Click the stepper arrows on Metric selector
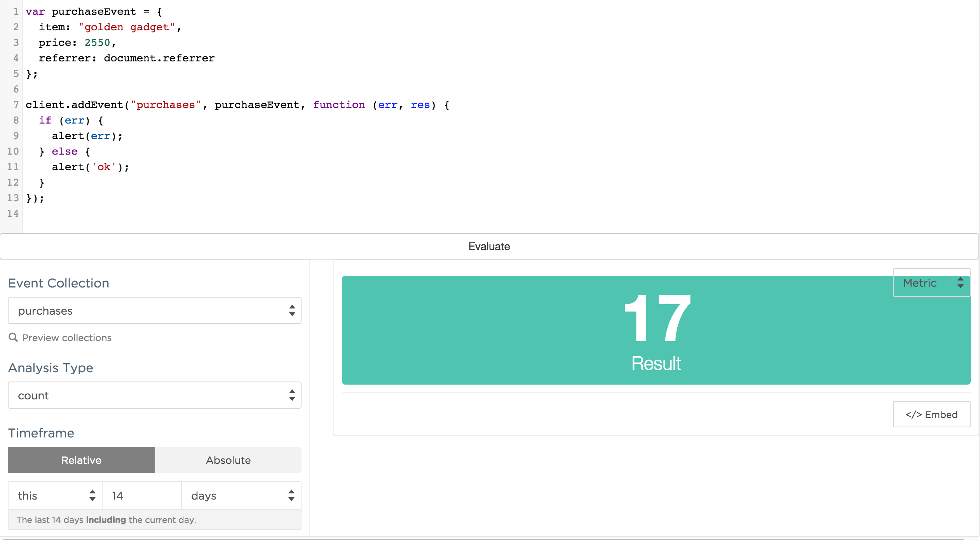The width and height of the screenshot is (980, 540). 960,282
